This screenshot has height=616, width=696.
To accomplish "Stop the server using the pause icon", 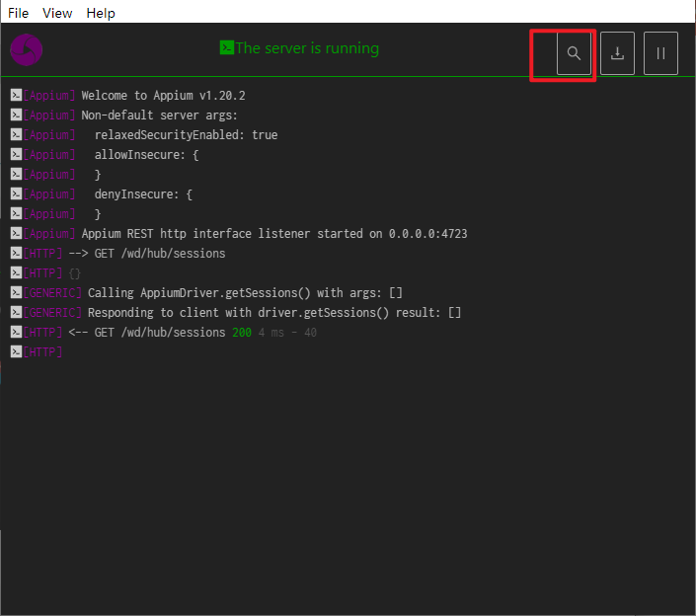I will 660,53.
